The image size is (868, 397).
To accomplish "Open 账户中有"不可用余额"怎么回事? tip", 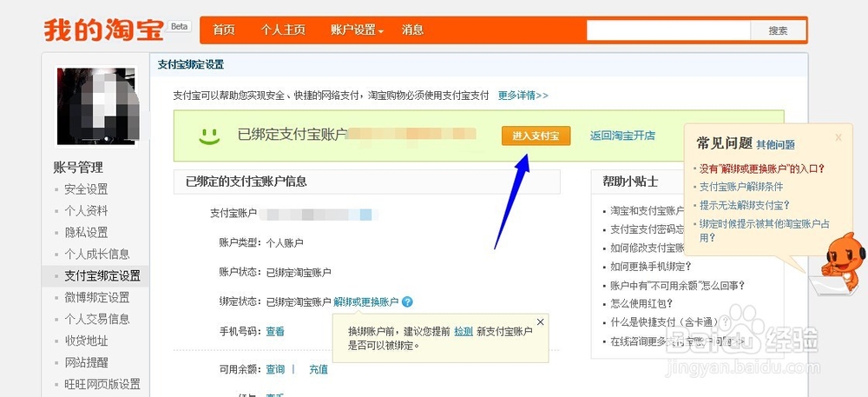I will [x=677, y=286].
